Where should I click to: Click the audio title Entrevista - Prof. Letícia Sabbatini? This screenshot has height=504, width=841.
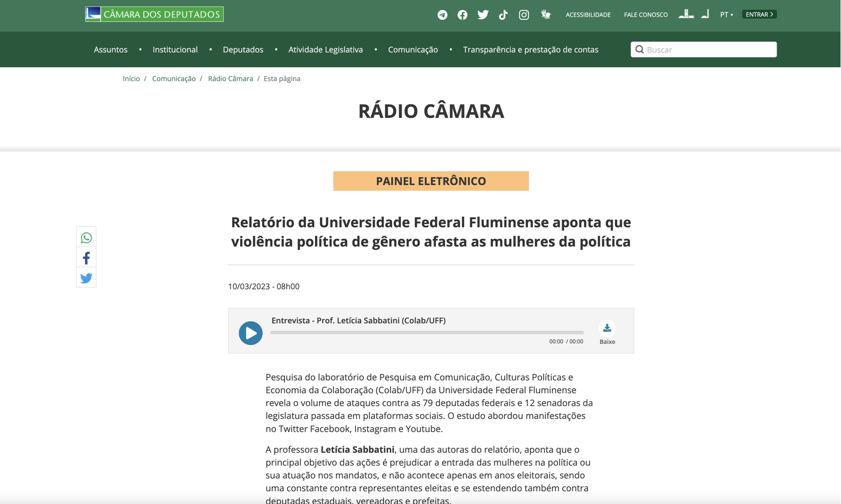point(358,320)
